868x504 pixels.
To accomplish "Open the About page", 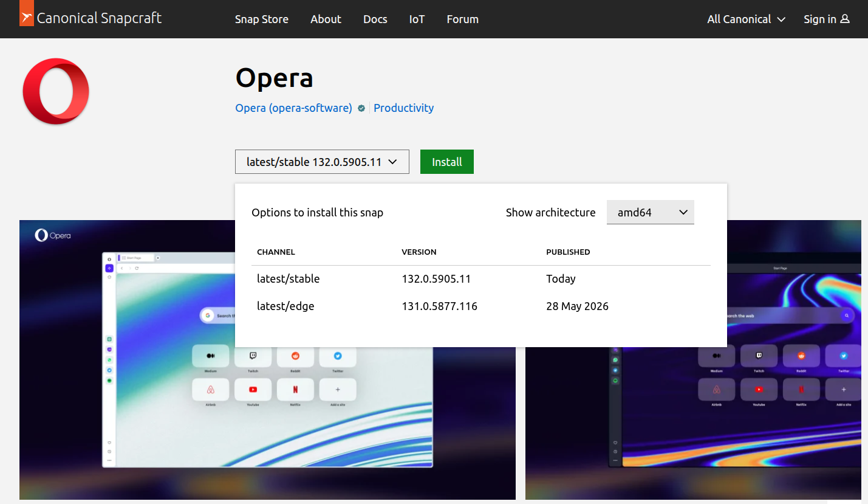I will click(326, 19).
